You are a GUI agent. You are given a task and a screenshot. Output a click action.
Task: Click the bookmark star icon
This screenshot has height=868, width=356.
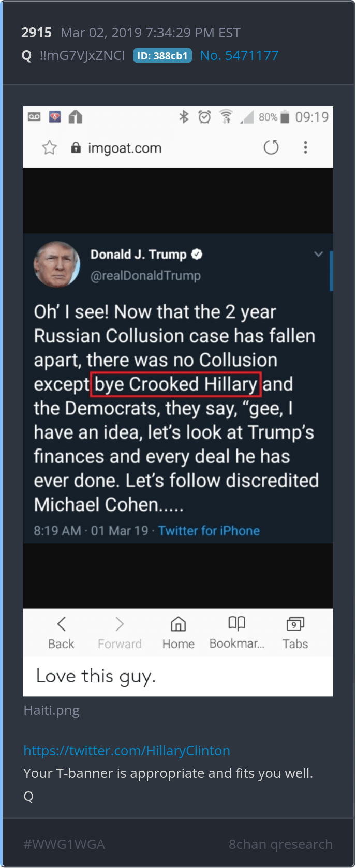point(50,148)
